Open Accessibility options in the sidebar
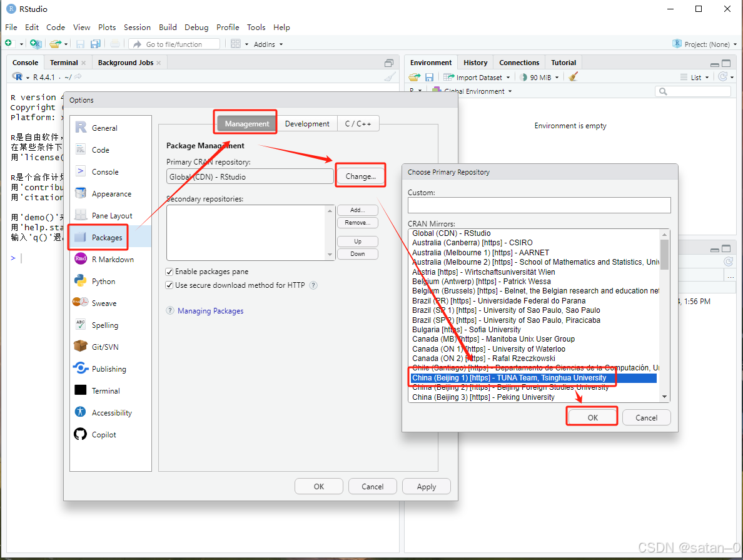743x560 pixels. (111, 412)
